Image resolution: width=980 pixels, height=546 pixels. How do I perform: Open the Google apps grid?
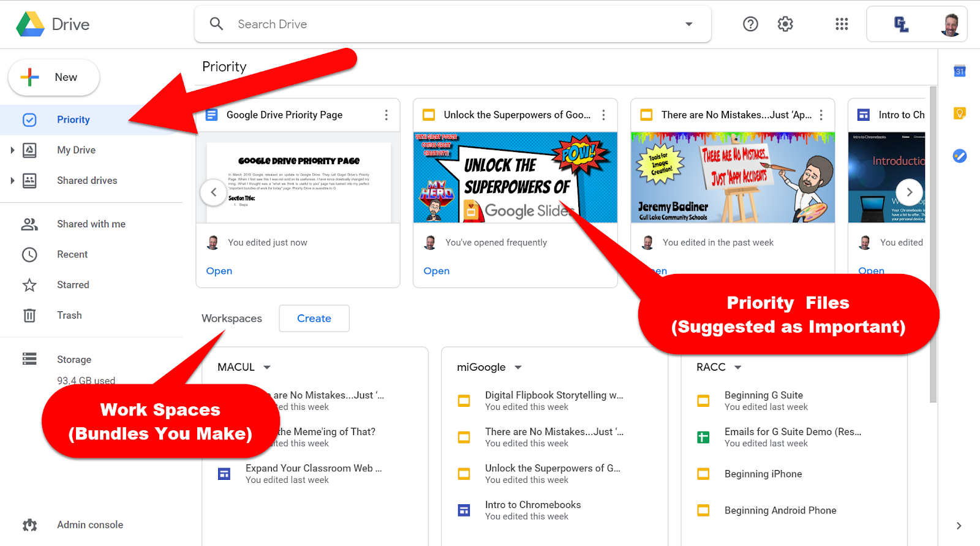point(842,24)
